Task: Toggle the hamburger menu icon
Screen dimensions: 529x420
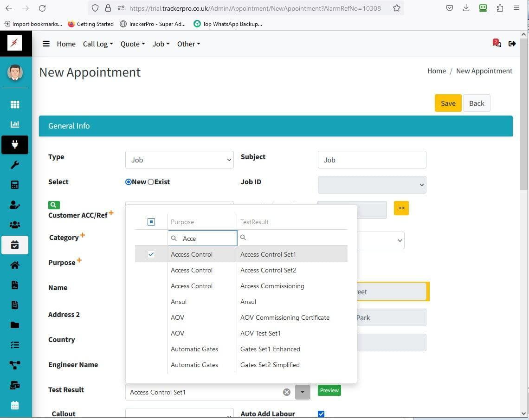Action: click(46, 44)
